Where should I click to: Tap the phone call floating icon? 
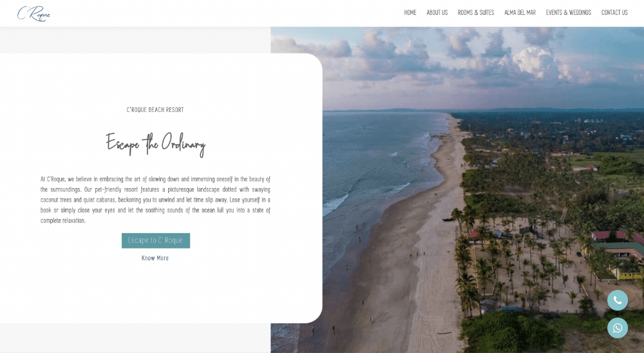click(618, 300)
